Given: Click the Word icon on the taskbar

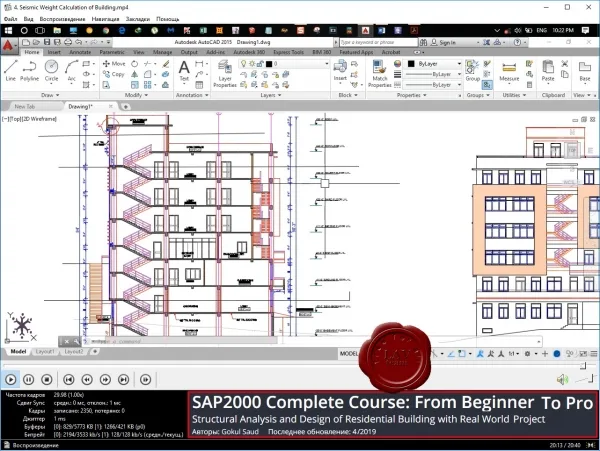Looking at the screenshot, I should pyautogui.click(x=382, y=30).
